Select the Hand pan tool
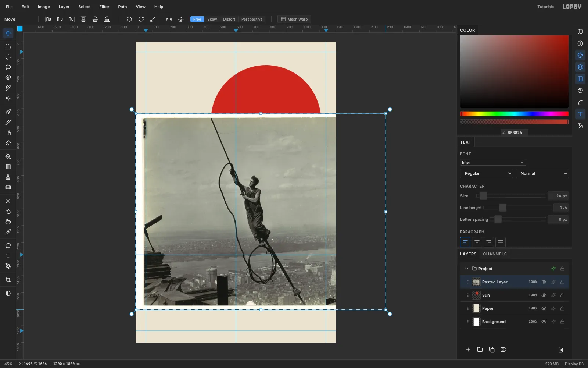 [8, 222]
